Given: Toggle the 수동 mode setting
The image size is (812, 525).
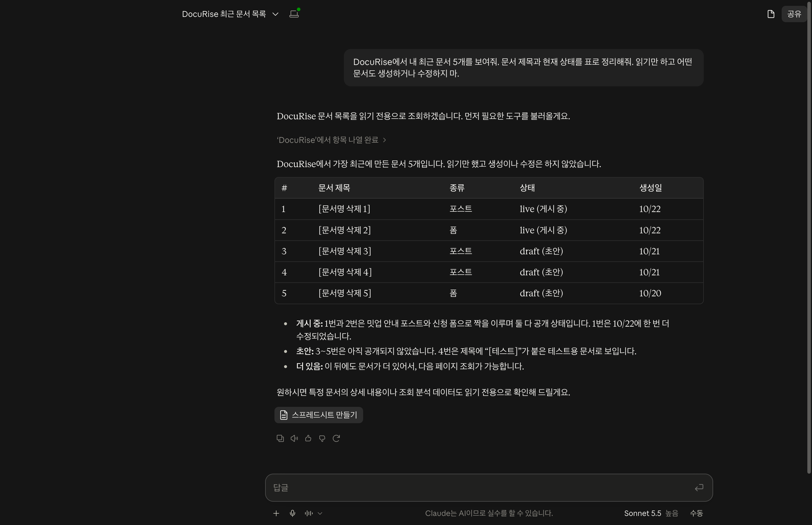Looking at the screenshot, I should point(696,513).
